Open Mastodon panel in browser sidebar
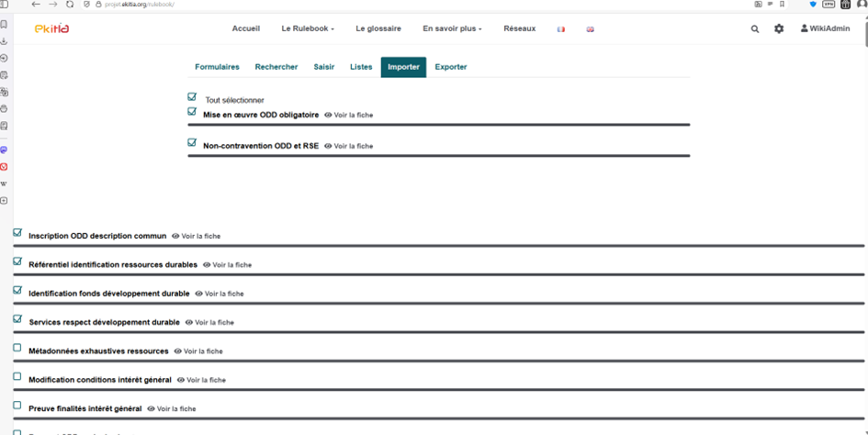This screenshot has width=868, height=435. coord(5,150)
